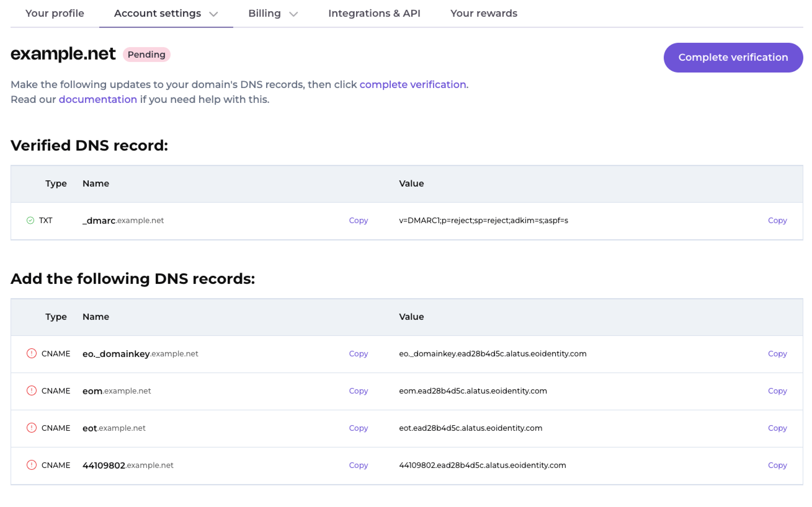Screen dimensions: 812x507
Task: Copy the eom.ead28b4d5c CNAME value
Action: pyautogui.click(x=777, y=391)
